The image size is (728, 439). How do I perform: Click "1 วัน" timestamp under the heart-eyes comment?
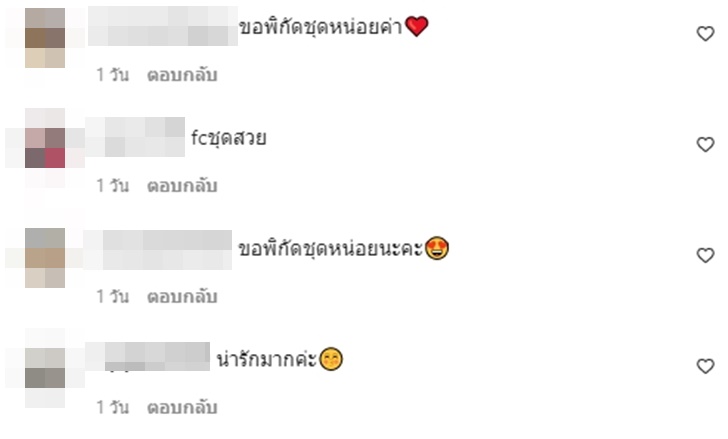click(x=112, y=297)
